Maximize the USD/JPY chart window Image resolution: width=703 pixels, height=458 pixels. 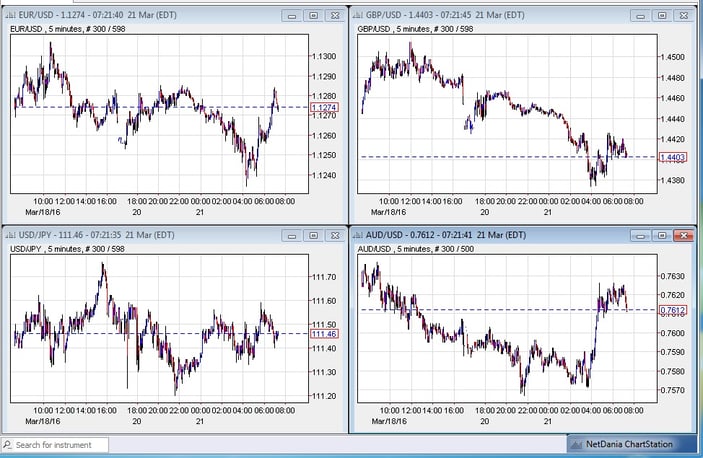pyautogui.click(x=313, y=236)
